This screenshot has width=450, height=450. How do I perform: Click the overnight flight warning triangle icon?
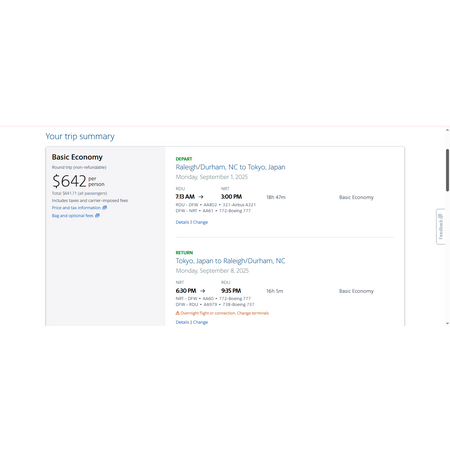178,313
